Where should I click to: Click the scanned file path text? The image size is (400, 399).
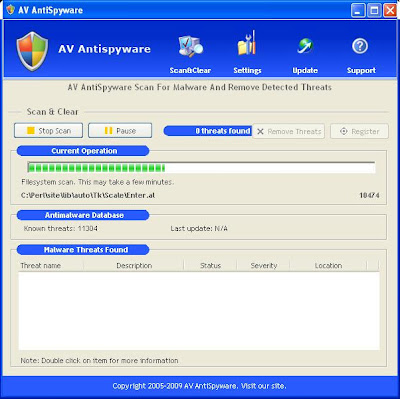point(88,195)
